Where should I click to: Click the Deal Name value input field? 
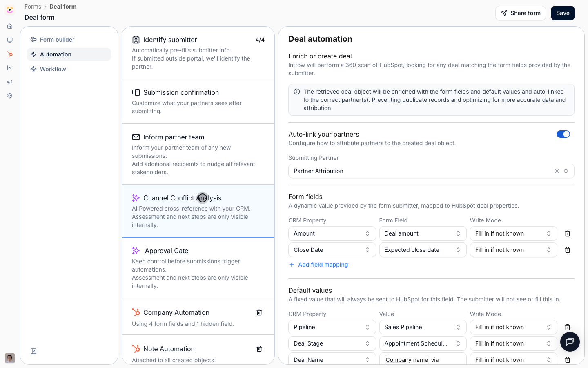coord(423,359)
